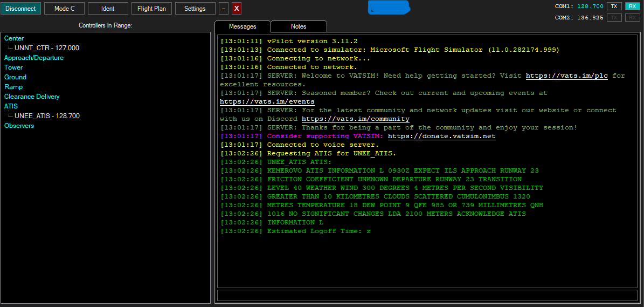This screenshot has width=644, height=307.
Task: Expand the Approach/Departure category
Action: coord(33,58)
